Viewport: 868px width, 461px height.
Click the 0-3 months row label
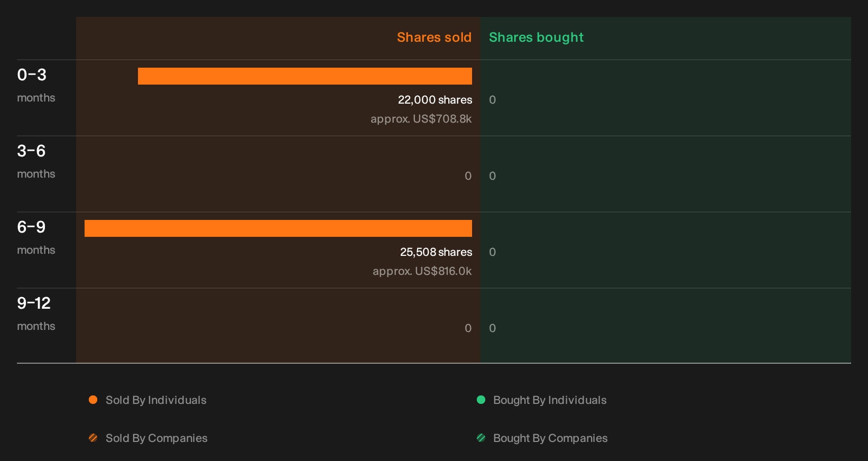(x=36, y=85)
